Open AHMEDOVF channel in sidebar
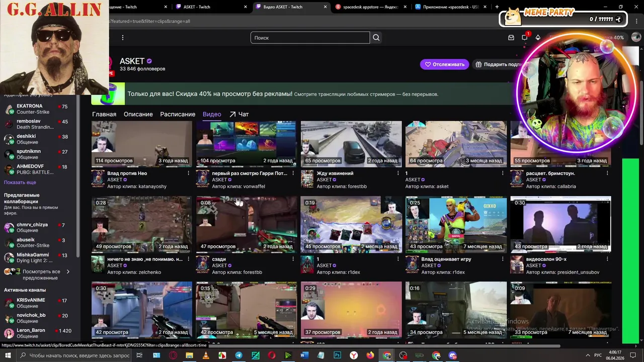The height and width of the screenshot is (362, 644). tap(37, 169)
